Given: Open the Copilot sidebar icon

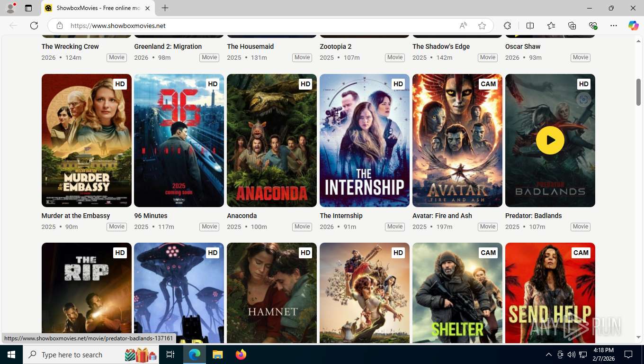Looking at the screenshot, I should coord(633,26).
